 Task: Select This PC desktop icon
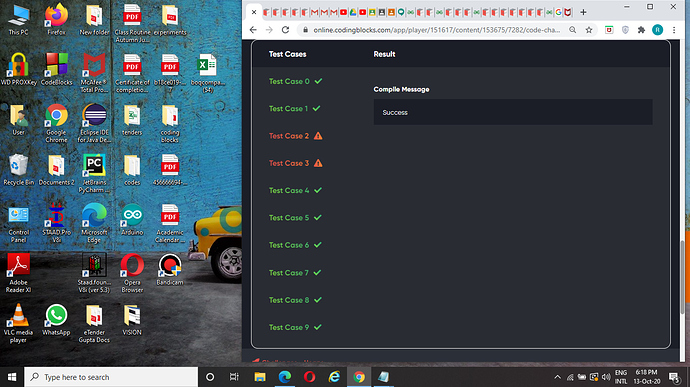coord(18,21)
